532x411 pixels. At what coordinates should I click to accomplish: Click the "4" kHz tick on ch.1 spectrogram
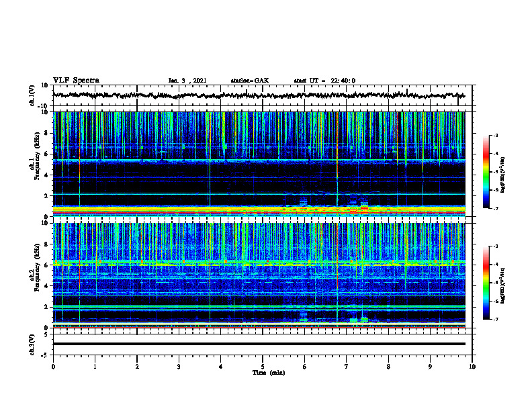tap(46, 175)
